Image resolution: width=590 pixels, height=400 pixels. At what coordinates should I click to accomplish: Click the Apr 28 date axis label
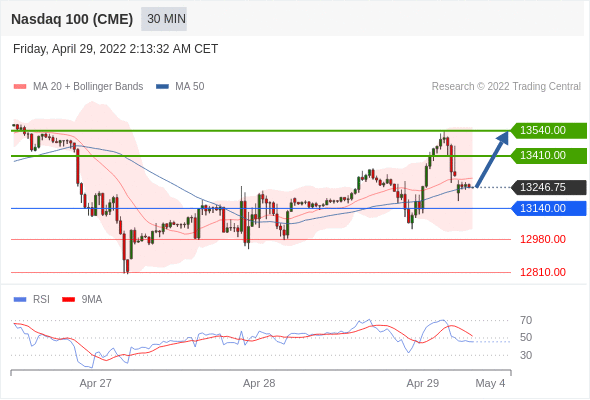tap(259, 383)
